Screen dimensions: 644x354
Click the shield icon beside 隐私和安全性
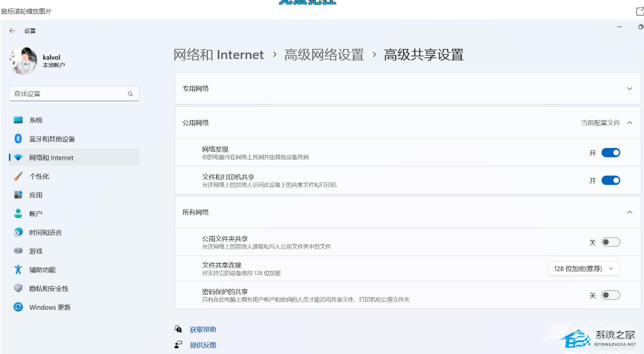[18, 288]
